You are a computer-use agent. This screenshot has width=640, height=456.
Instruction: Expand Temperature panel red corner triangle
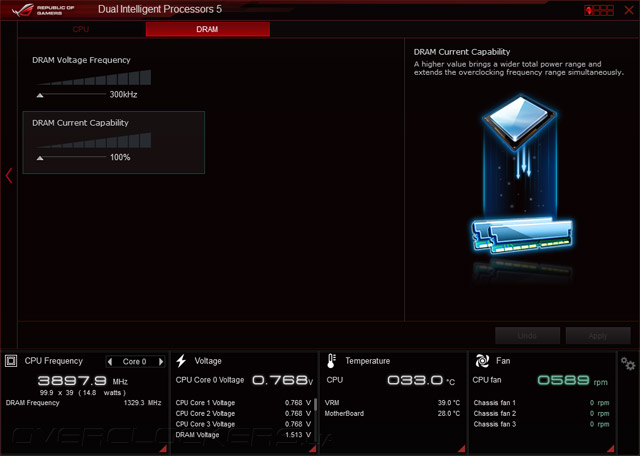pyautogui.click(x=462, y=449)
